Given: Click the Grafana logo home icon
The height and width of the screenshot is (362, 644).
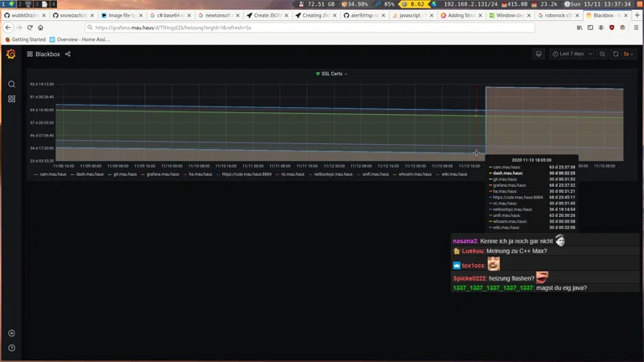Looking at the screenshot, I should 11,54.
